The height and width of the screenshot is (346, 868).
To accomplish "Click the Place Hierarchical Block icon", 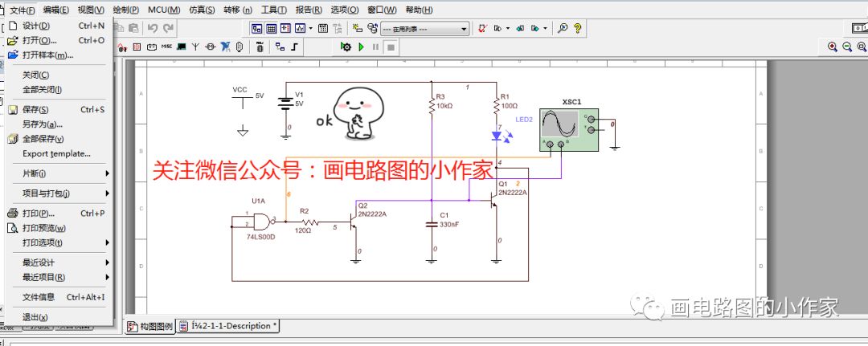I will (280, 47).
